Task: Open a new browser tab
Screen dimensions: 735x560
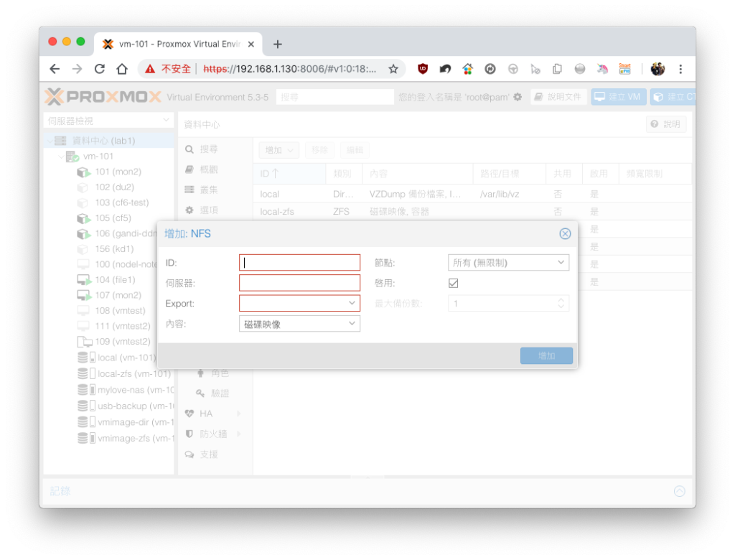Action: tap(278, 44)
